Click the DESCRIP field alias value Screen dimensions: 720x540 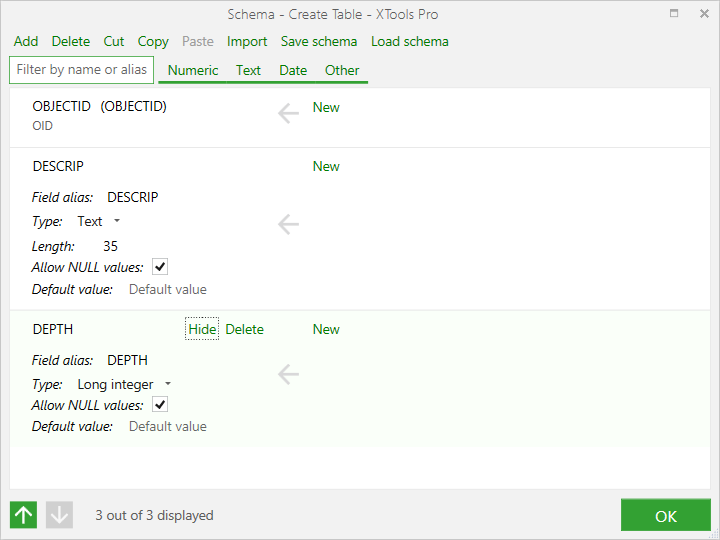pos(133,197)
